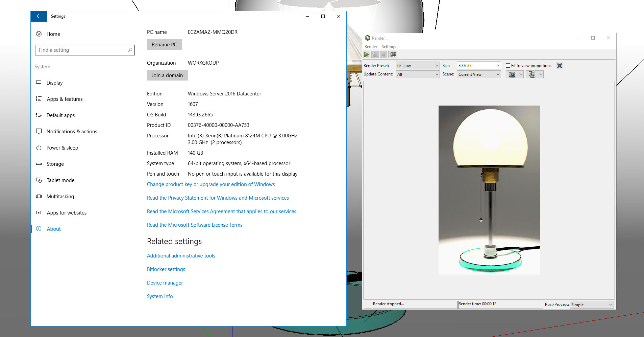Open the Privacy Statement link

point(218,198)
